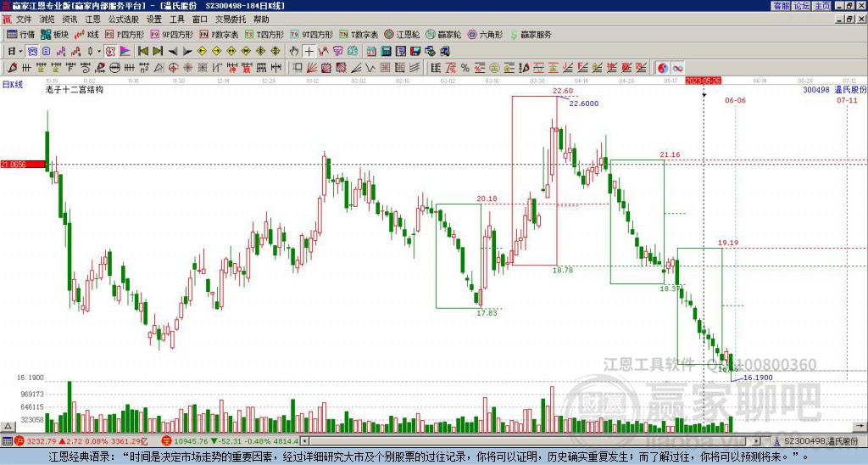The image size is (868, 465).
Task: Open the 江恩 menu
Action: coord(92,20)
